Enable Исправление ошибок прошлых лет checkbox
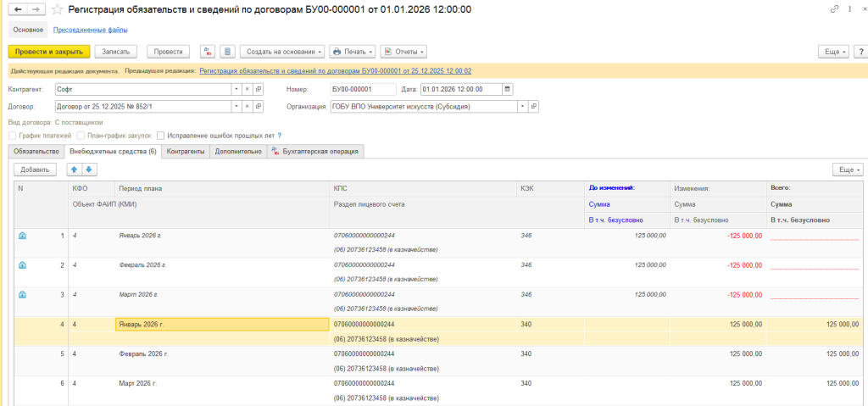 click(x=160, y=136)
